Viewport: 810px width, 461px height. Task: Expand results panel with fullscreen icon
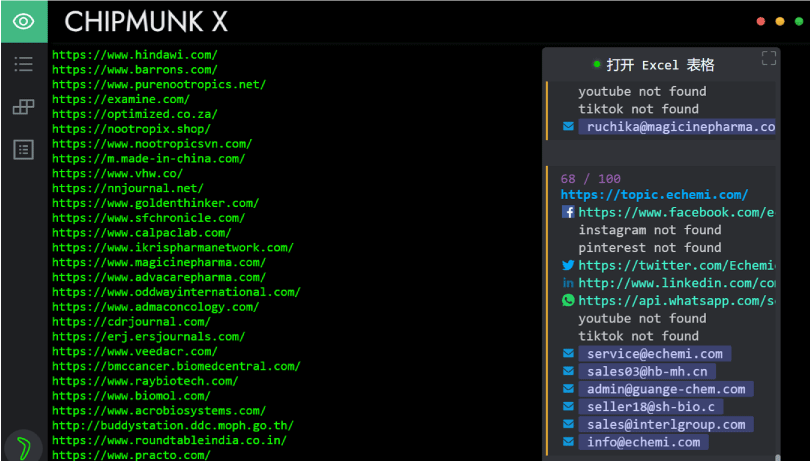[x=769, y=58]
